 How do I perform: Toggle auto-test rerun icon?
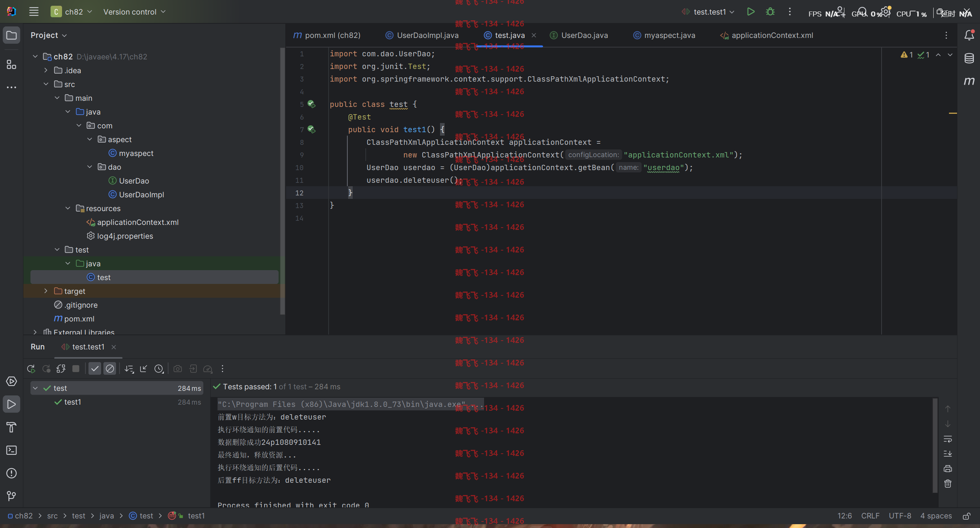pos(61,369)
